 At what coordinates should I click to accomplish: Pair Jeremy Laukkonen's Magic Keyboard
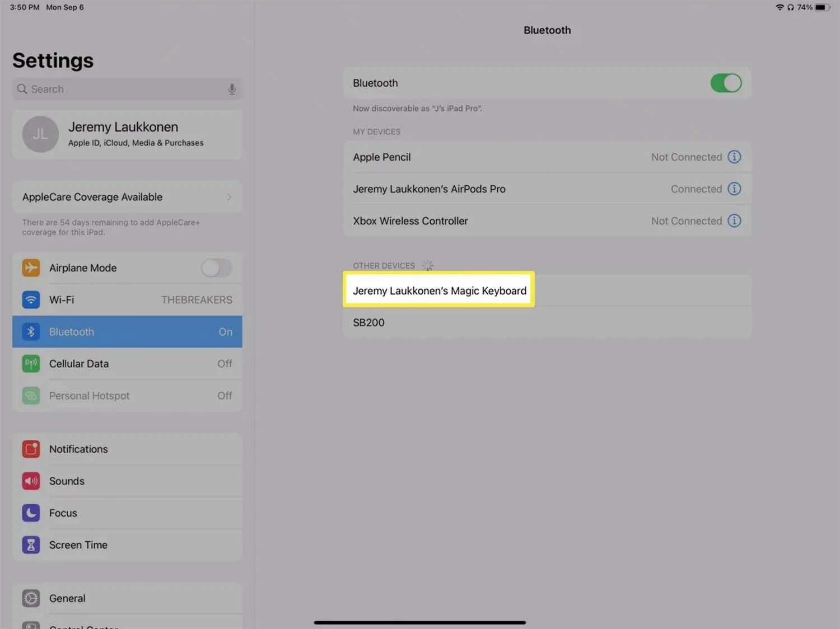click(x=547, y=290)
